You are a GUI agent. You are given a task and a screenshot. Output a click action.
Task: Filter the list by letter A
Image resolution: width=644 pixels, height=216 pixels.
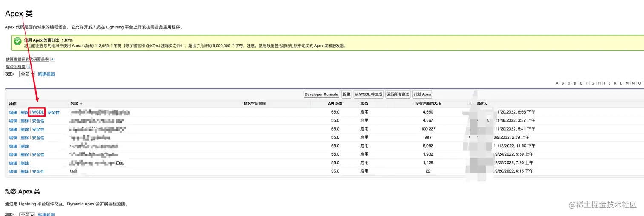coord(557,83)
